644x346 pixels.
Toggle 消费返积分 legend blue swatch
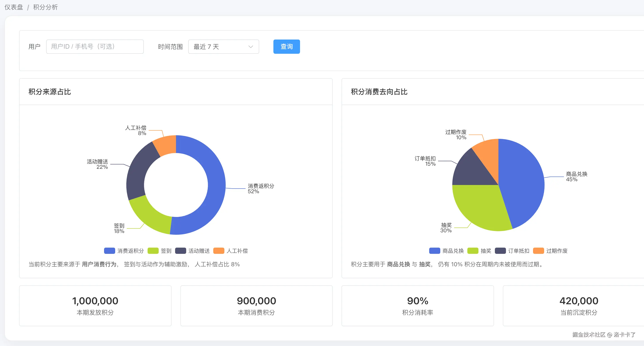click(x=109, y=251)
